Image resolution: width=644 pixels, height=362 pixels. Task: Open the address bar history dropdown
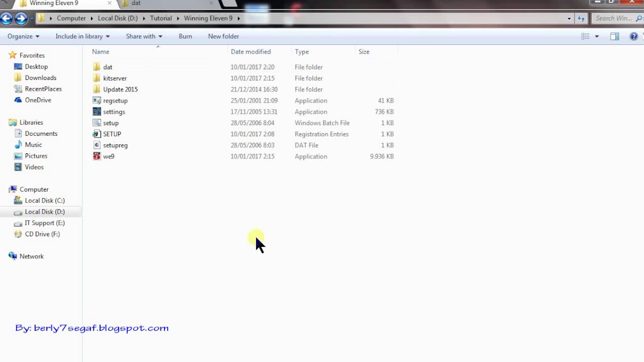click(x=569, y=18)
